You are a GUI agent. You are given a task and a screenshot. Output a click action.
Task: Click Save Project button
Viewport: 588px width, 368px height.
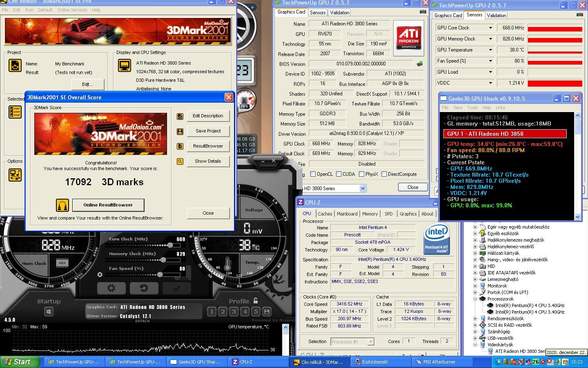[208, 131]
